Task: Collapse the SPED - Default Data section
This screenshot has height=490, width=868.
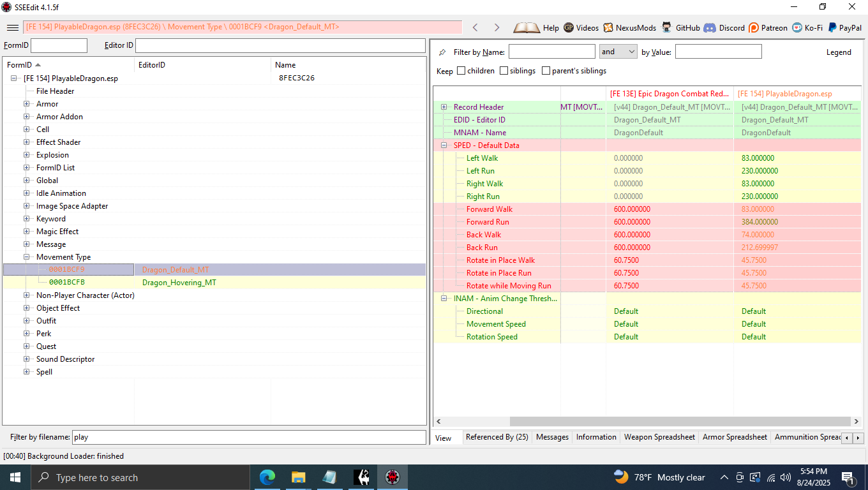Action: 444,145
